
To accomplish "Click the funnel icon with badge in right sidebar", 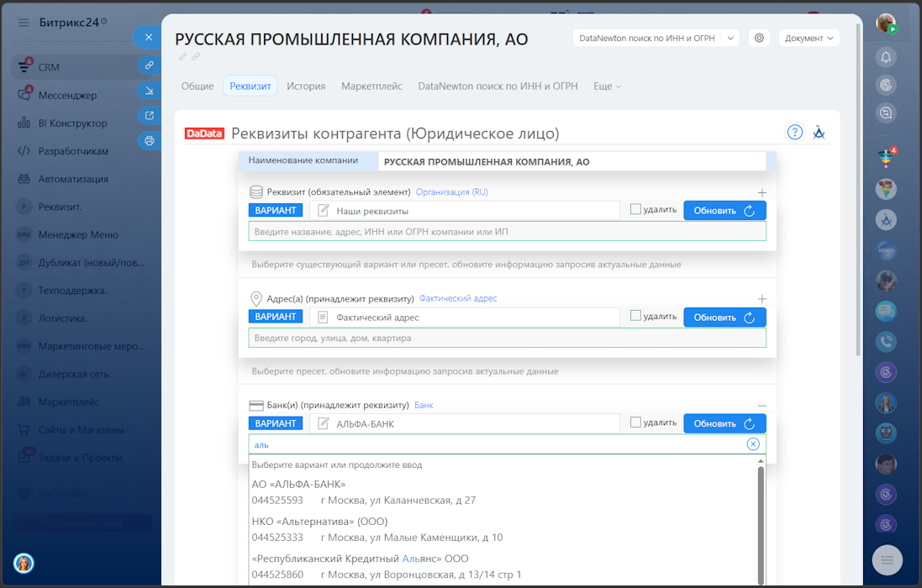I will pyautogui.click(x=886, y=157).
